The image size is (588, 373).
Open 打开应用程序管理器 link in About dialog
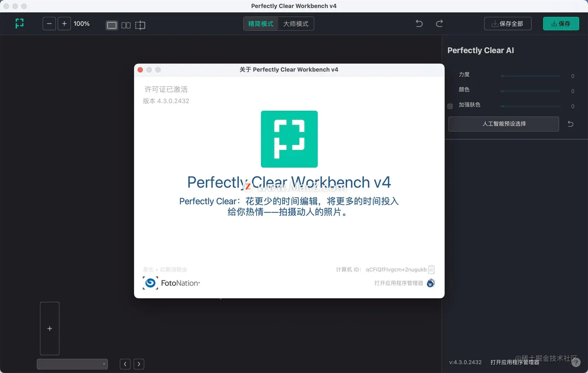point(399,283)
